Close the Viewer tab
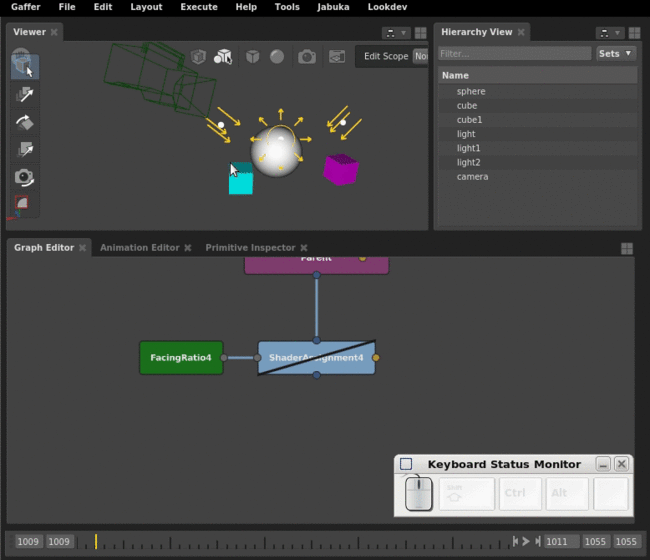650x560 pixels. [x=54, y=32]
